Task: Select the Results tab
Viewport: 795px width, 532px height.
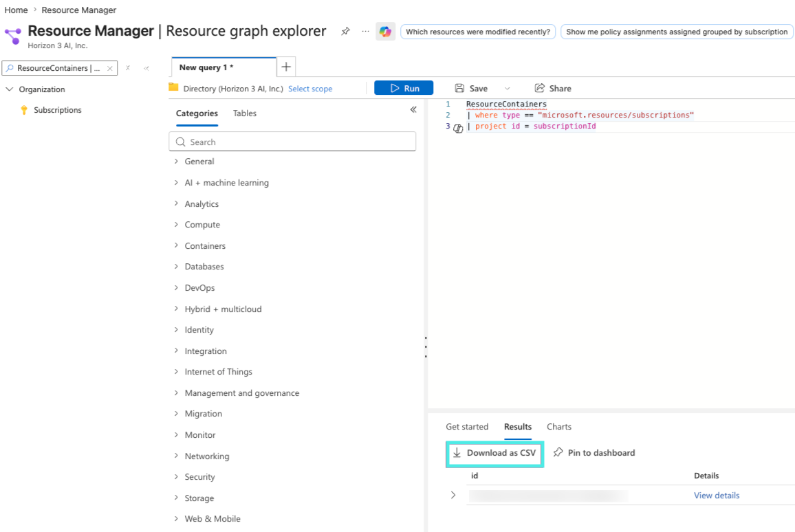Action: pos(518,427)
